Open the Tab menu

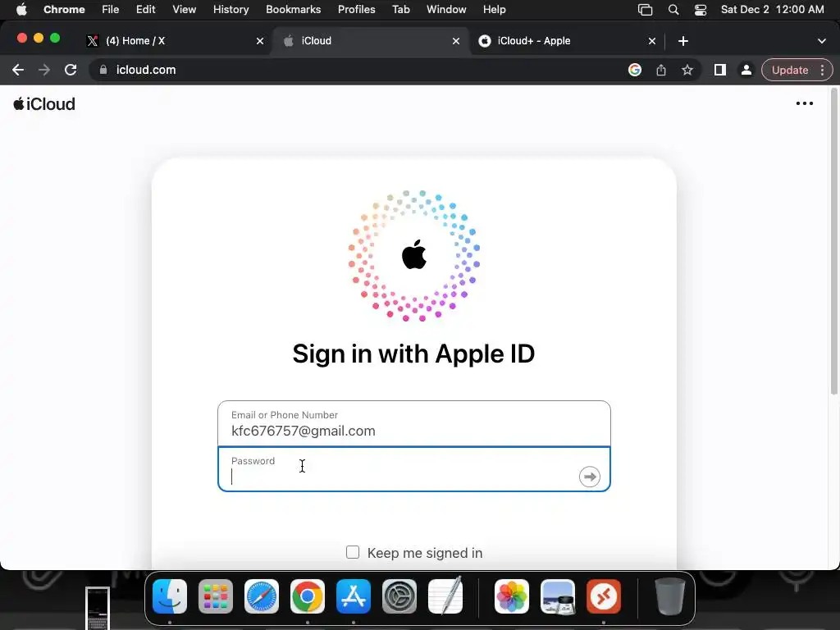[x=400, y=10]
